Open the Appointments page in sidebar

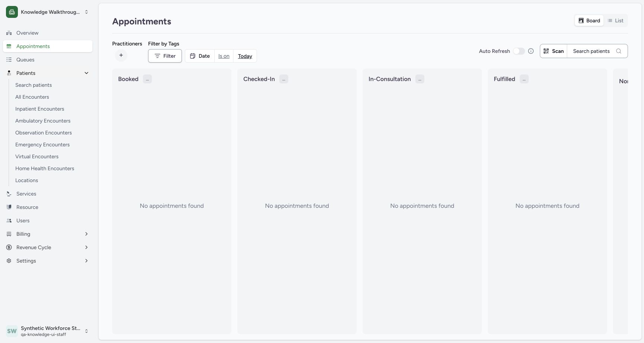(x=48, y=46)
